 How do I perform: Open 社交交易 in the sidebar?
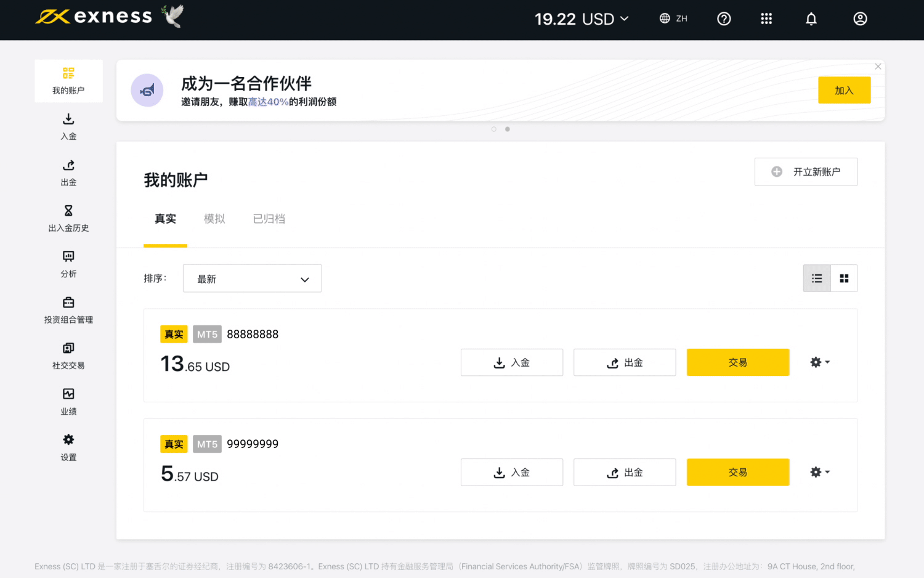(68, 356)
